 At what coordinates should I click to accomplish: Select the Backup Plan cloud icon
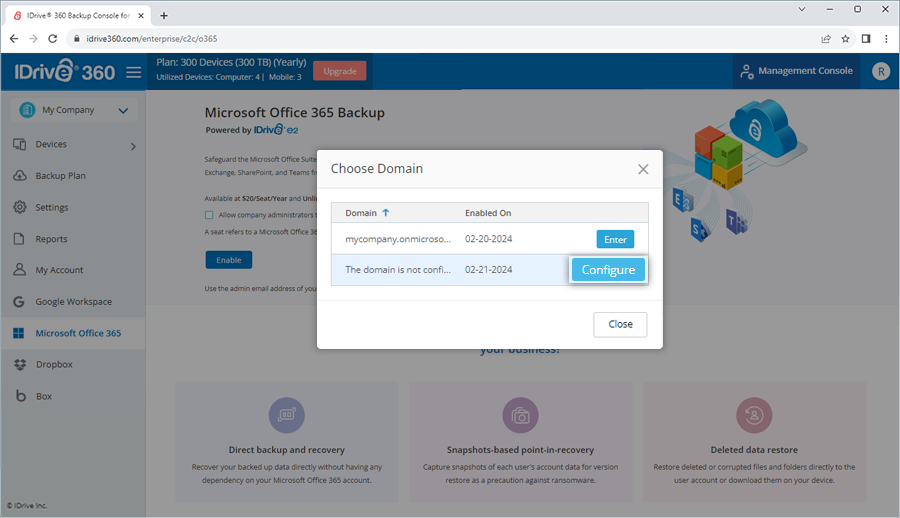[19, 176]
